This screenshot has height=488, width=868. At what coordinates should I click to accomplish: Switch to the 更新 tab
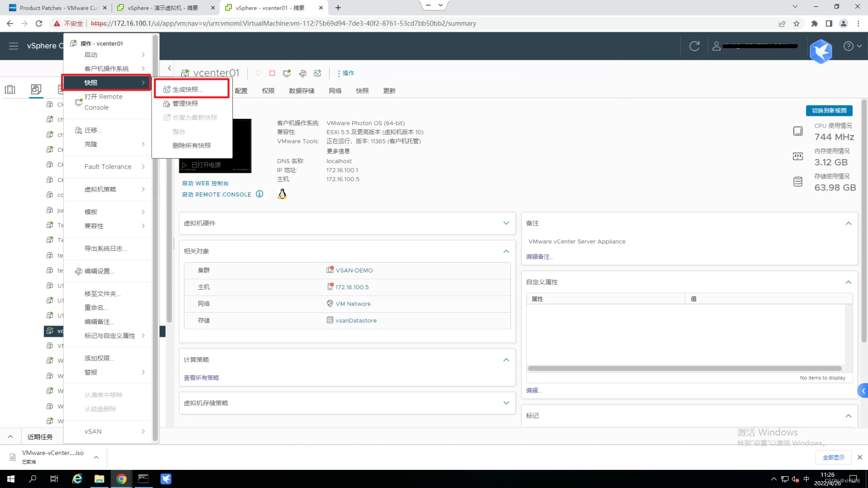click(389, 91)
